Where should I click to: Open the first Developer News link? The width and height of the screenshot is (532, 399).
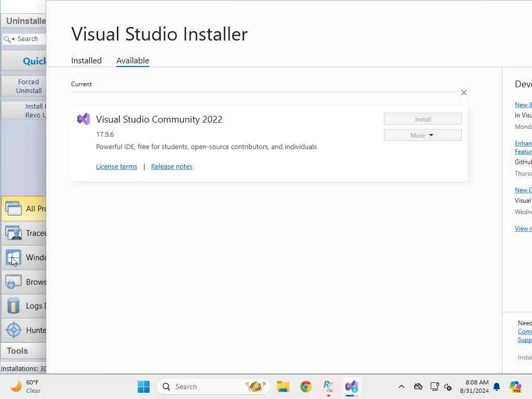coord(523,105)
